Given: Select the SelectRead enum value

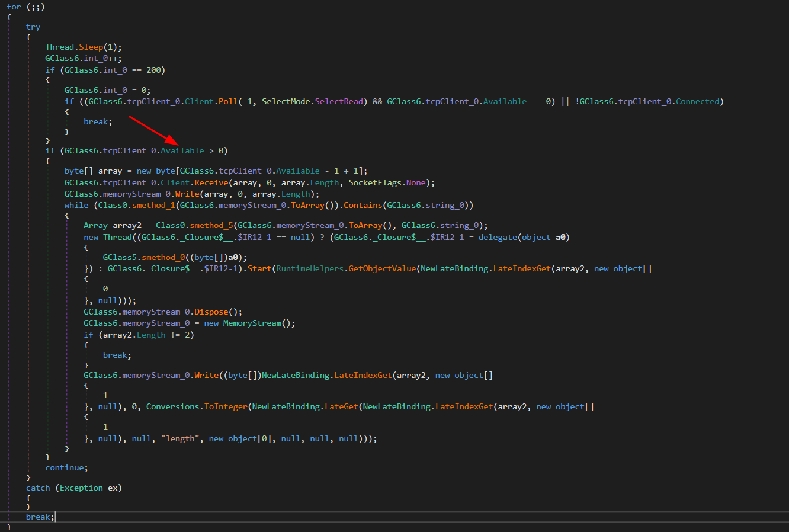Looking at the screenshot, I should pyautogui.click(x=339, y=101).
